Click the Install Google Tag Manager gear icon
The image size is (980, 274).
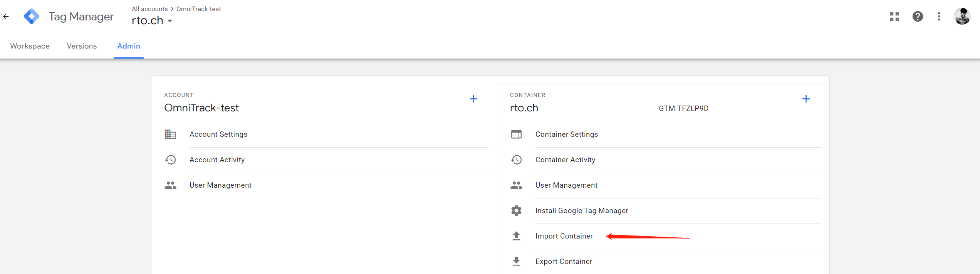516,210
